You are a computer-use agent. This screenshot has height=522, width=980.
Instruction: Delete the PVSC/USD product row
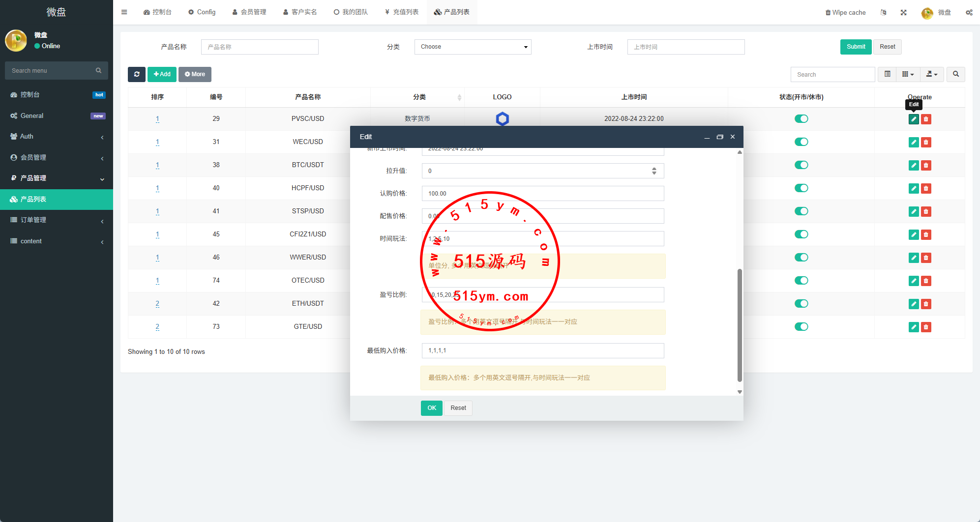click(926, 119)
